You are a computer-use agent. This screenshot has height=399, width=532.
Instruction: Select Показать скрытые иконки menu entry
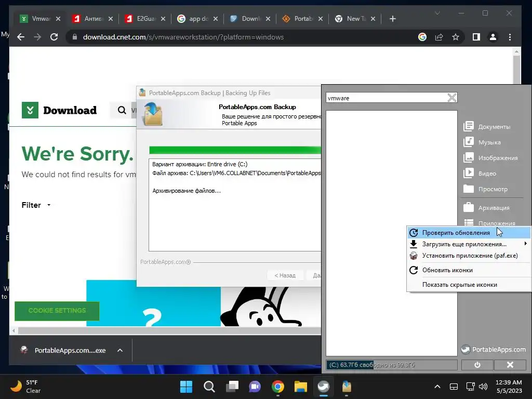469,285
